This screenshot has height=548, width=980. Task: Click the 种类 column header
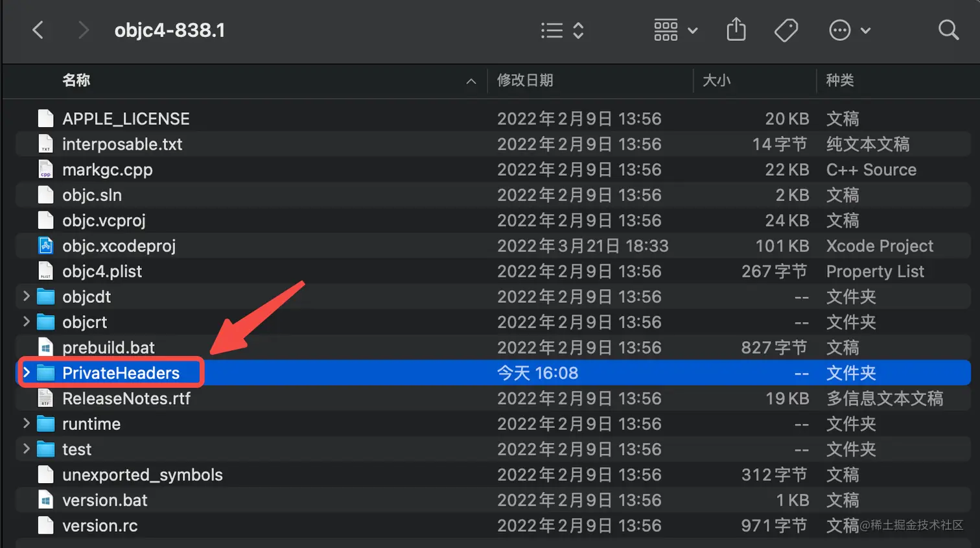click(840, 80)
